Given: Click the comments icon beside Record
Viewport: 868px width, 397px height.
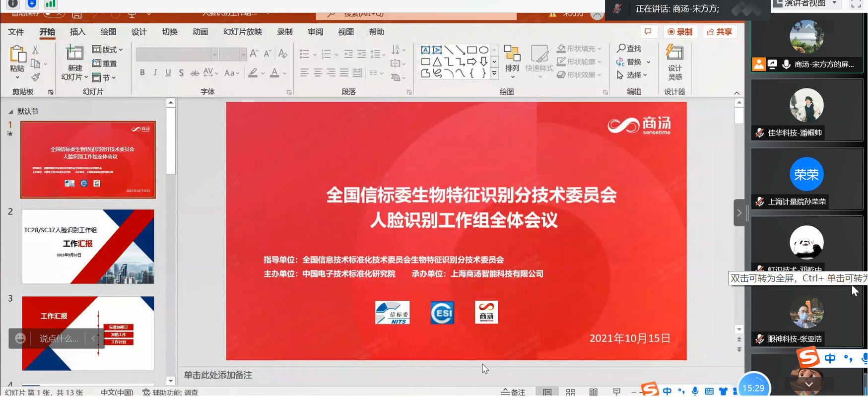Looking at the screenshot, I should [x=648, y=32].
